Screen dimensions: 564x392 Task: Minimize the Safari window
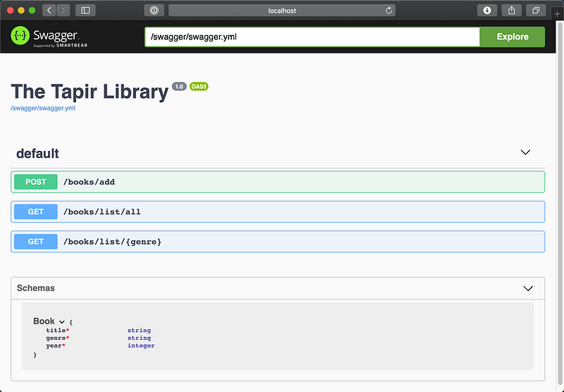[21, 11]
